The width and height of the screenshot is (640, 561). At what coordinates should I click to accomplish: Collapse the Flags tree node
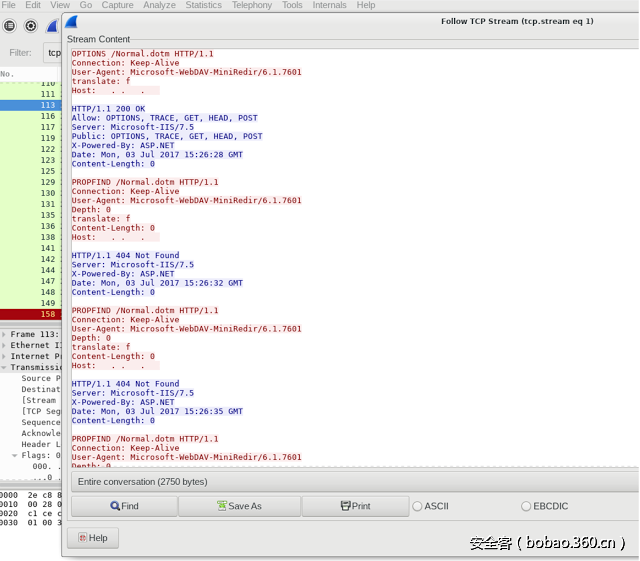(x=15, y=455)
